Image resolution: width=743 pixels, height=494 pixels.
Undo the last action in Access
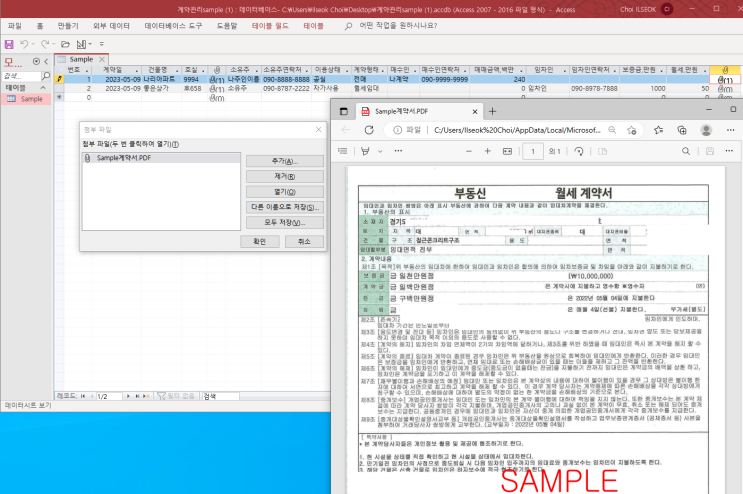(24, 44)
